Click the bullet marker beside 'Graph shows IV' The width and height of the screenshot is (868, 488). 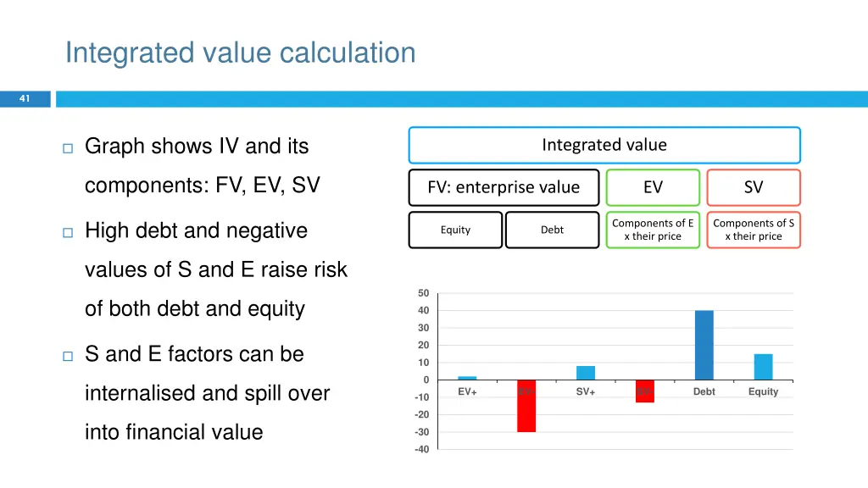pyautogui.click(x=68, y=148)
